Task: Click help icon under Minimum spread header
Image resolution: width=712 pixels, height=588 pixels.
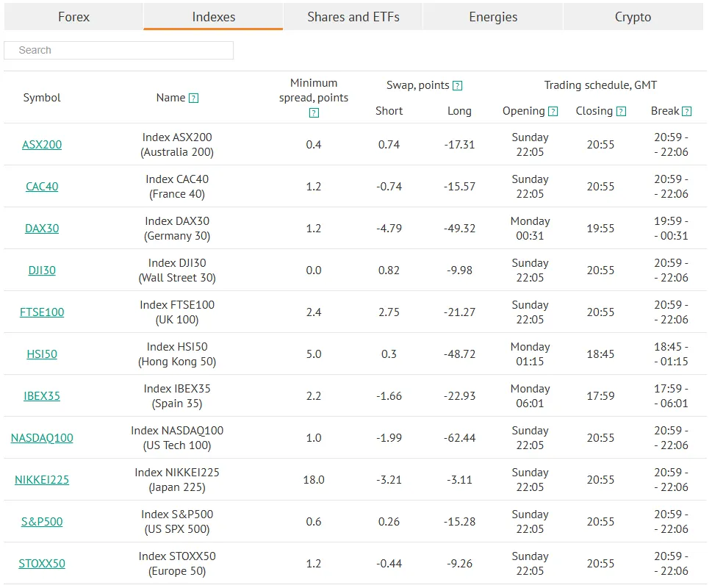Action: [x=314, y=113]
